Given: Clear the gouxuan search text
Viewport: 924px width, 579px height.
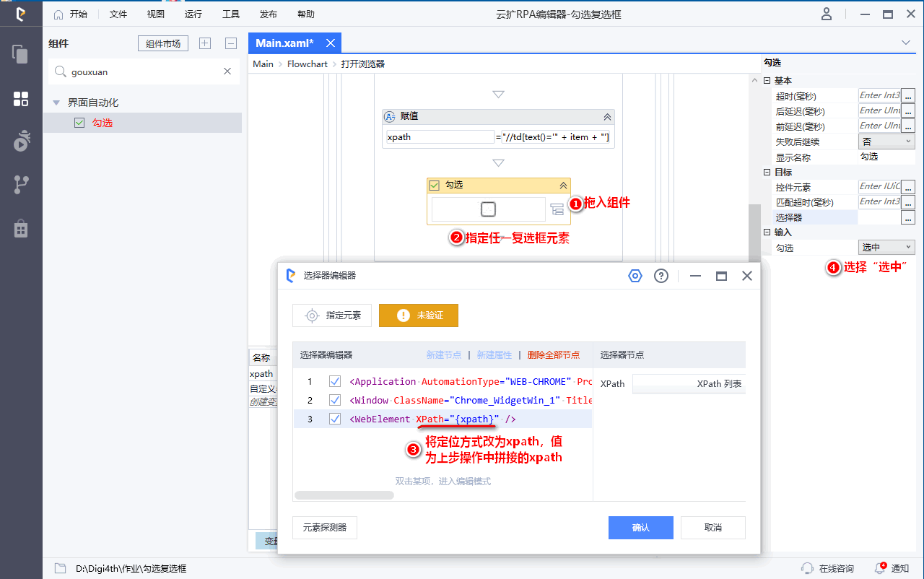Looking at the screenshot, I should tap(227, 71).
